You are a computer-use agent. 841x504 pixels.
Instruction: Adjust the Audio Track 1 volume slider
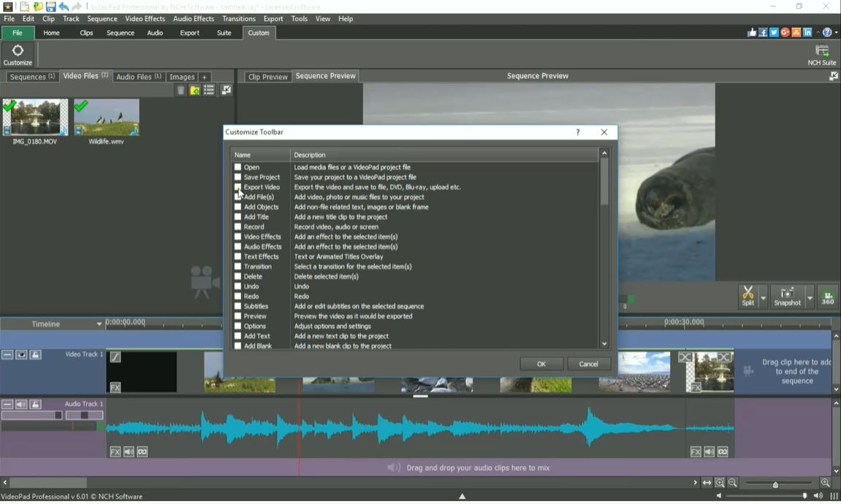(31, 415)
